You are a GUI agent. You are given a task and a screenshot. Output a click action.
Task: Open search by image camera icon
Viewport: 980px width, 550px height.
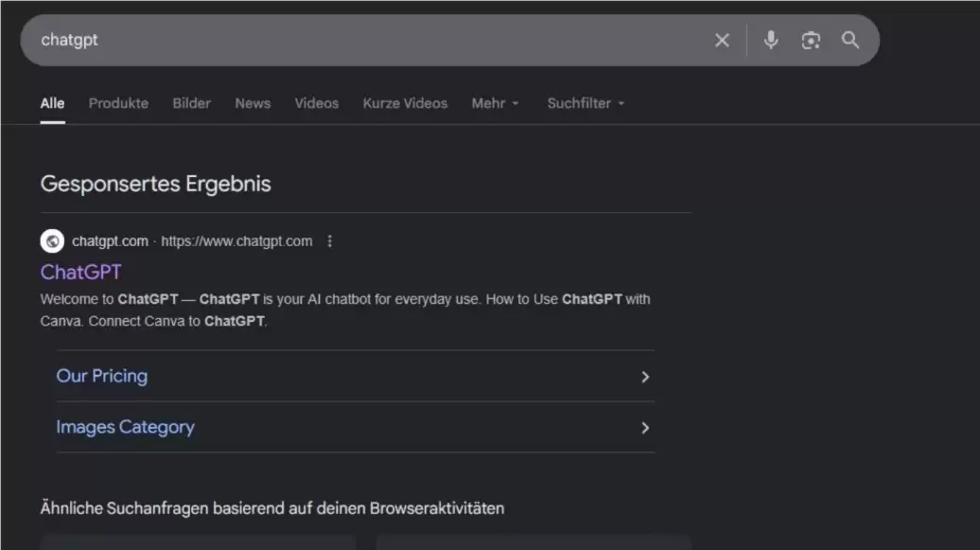[811, 41]
